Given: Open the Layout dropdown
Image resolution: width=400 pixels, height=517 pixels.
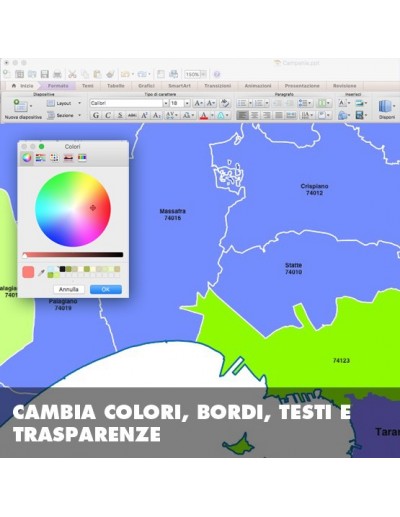Looking at the screenshot, I should pos(64,103).
